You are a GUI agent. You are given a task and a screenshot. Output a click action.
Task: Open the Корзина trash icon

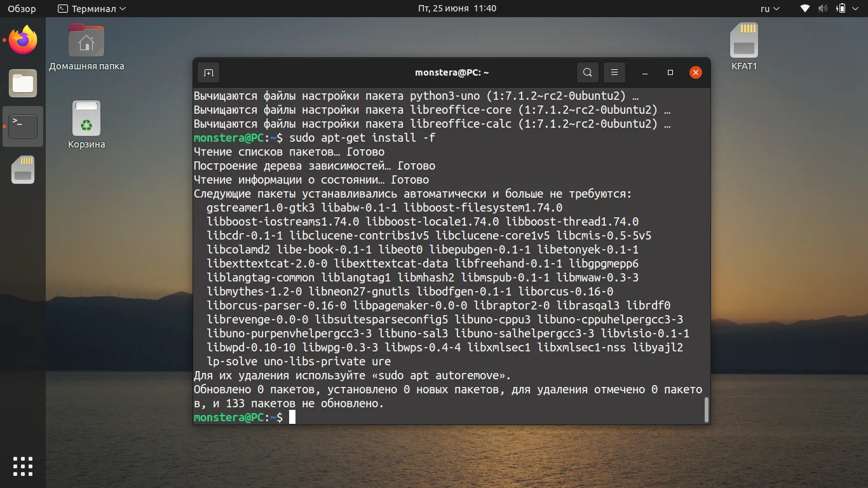[86, 125]
